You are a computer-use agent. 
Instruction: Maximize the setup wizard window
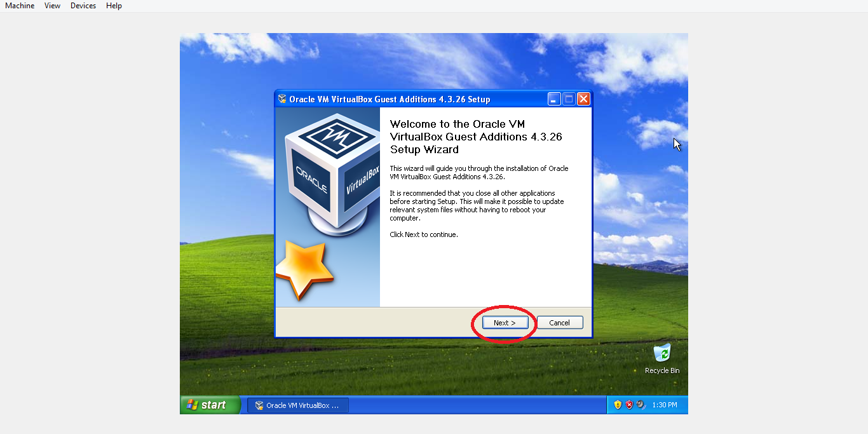click(568, 98)
